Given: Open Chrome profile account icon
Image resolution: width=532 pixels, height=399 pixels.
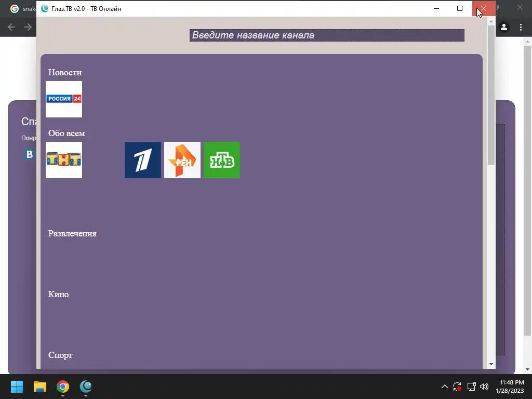Looking at the screenshot, I should tap(504, 27).
